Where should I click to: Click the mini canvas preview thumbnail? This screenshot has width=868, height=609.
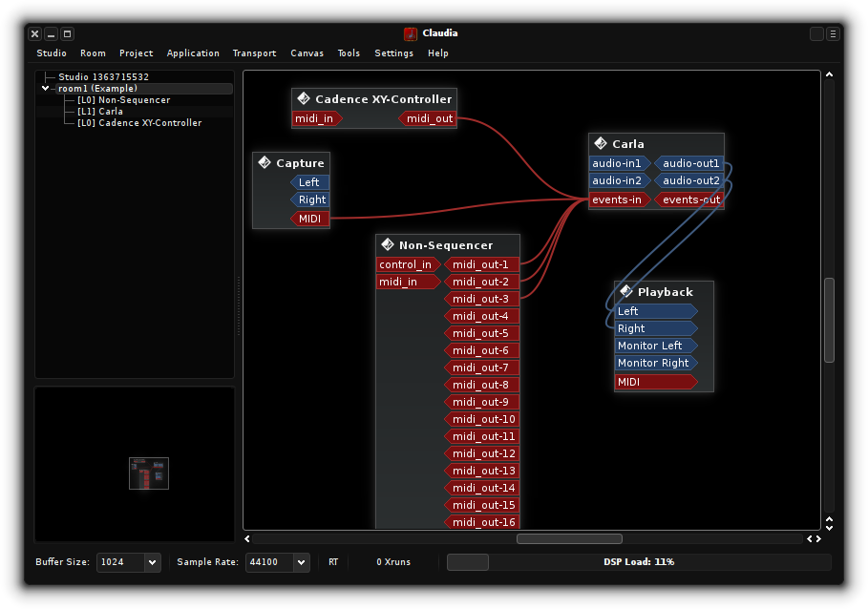coord(149,473)
